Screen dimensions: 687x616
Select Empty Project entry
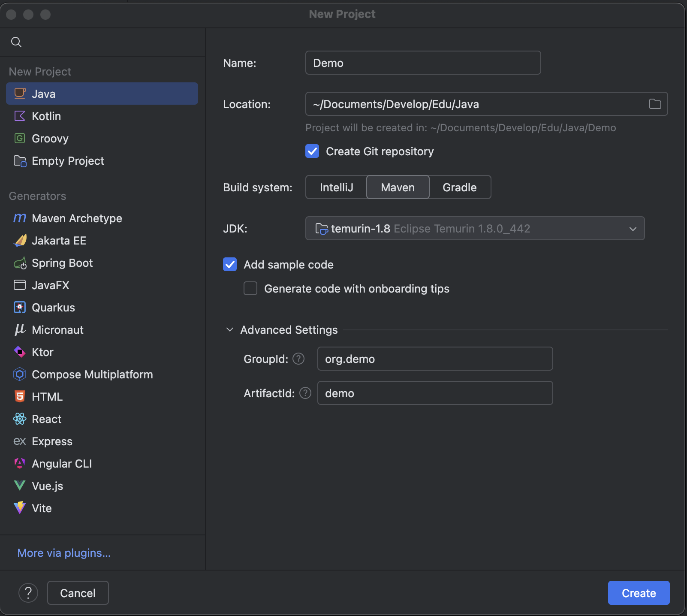102,160
